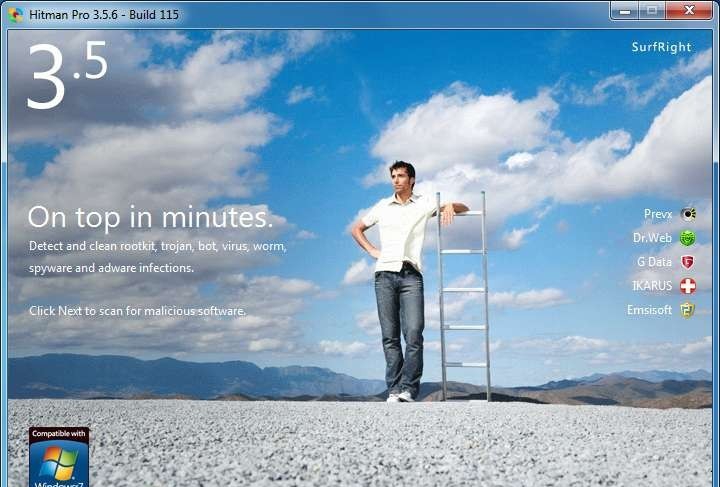720x487 pixels.
Task: Click the Hitman Pro title bar icon
Action: 15,14
